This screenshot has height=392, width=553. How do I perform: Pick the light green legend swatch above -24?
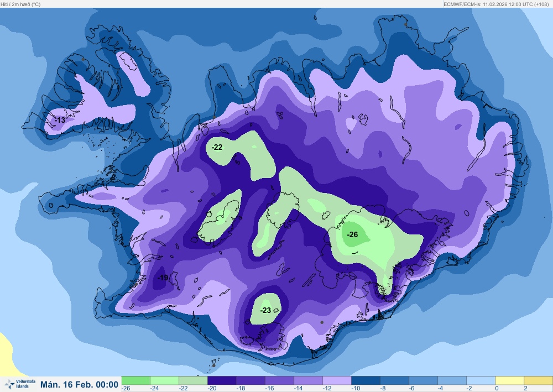click(165, 380)
